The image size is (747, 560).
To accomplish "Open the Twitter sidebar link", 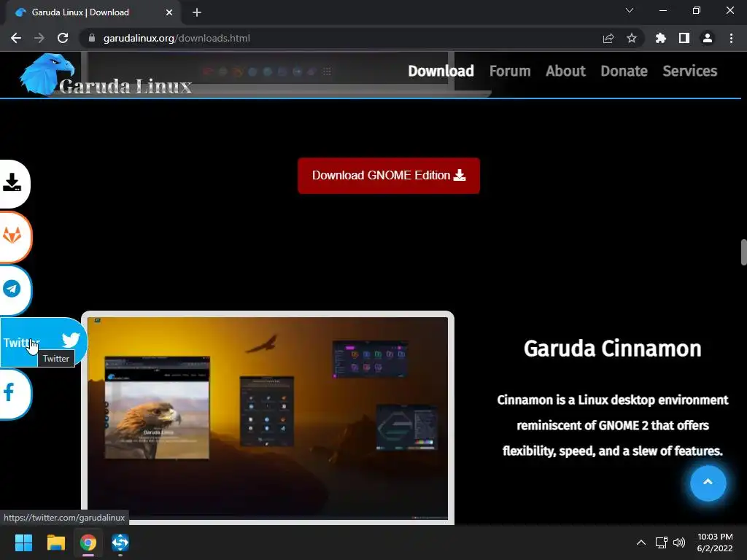I will (43, 341).
